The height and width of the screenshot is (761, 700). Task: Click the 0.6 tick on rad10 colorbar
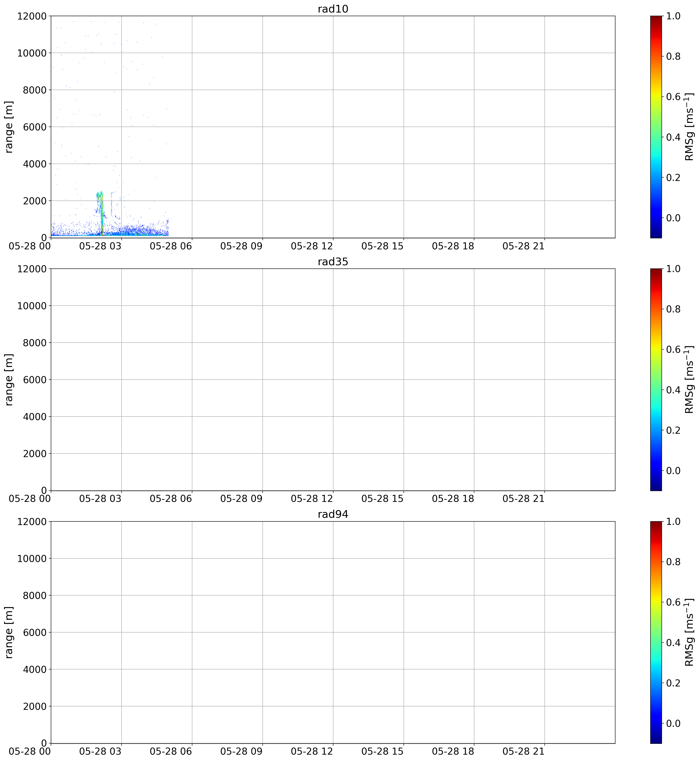673,97
